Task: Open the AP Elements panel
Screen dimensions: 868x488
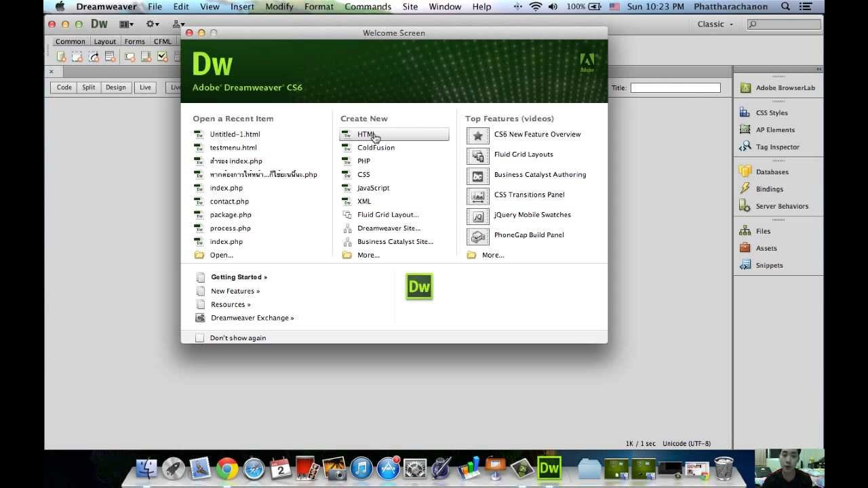Action: [x=768, y=129]
